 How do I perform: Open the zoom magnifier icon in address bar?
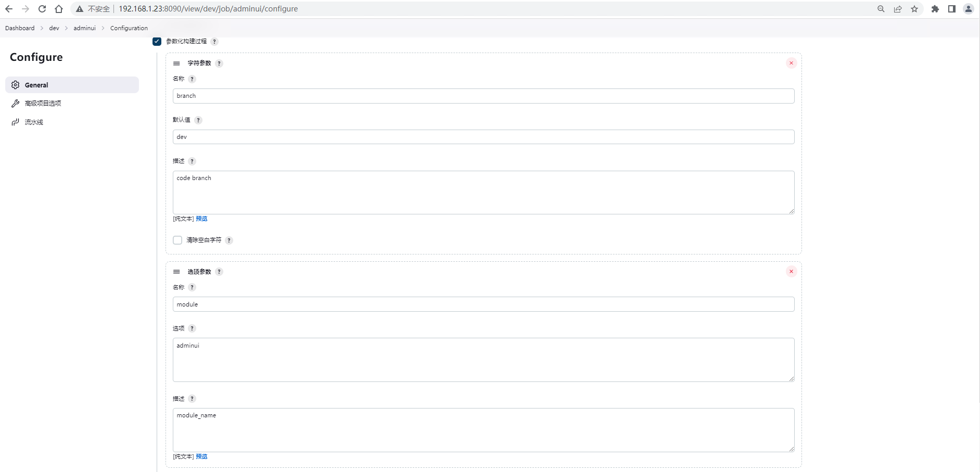coord(881,9)
